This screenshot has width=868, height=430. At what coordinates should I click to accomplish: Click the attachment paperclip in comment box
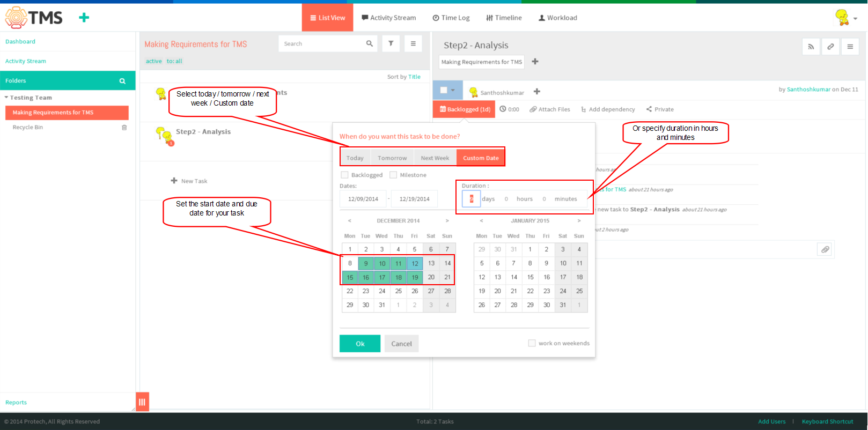825,249
